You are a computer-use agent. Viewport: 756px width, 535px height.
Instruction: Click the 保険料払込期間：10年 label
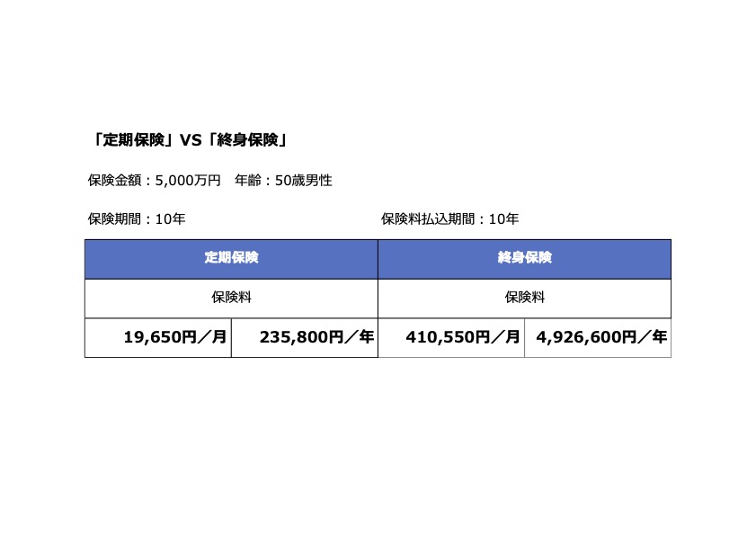(x=449, y=219)
